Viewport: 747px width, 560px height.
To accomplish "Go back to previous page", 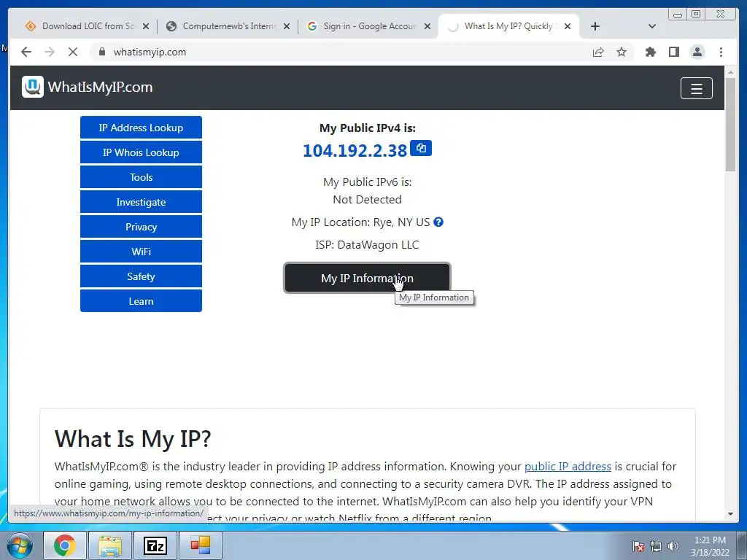I will [26, 52].
